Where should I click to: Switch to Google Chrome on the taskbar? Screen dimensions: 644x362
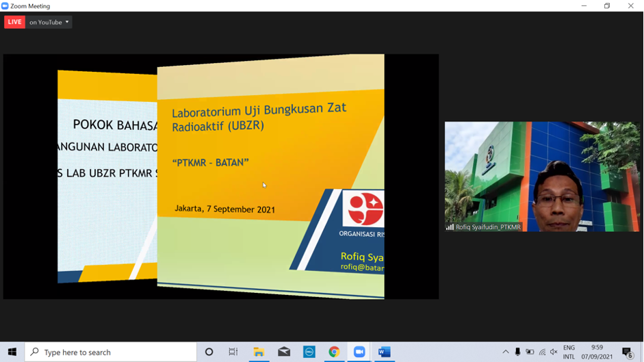click(x=334, y=352)
